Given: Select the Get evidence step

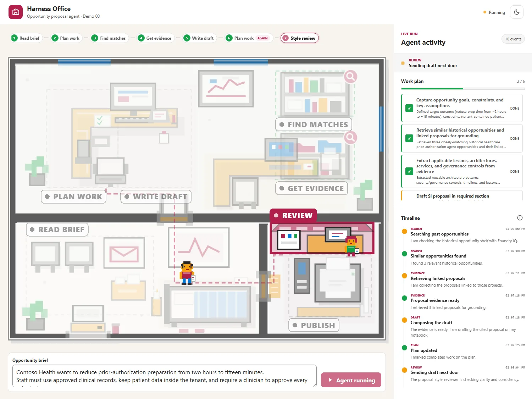Looking at the screenshot, I should coord(156,38).
